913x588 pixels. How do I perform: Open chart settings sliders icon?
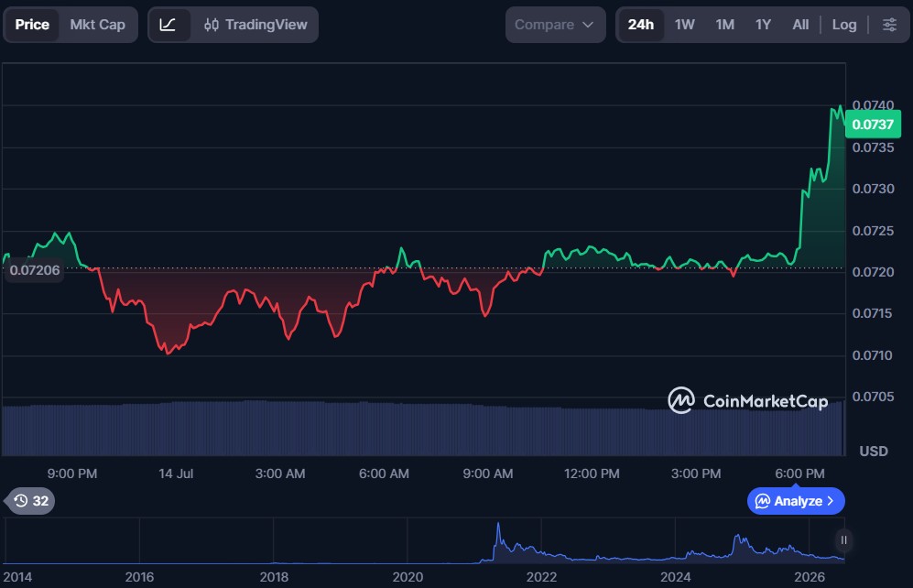(x=889, y=25)
